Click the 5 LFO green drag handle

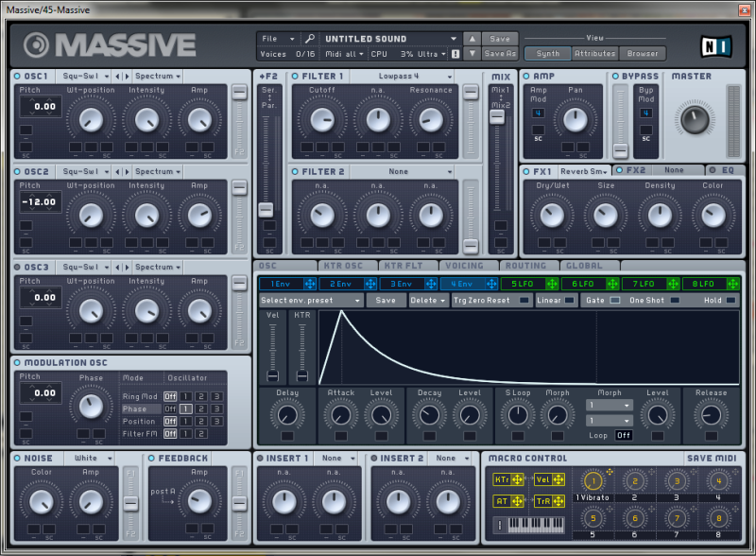(x=552, y=284)
